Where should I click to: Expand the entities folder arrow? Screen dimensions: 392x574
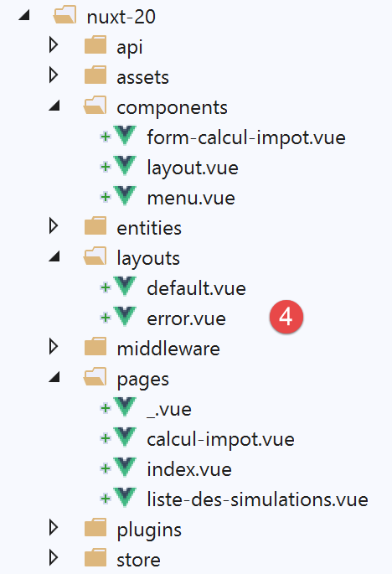pyautogui.click(x=54, y=226)
